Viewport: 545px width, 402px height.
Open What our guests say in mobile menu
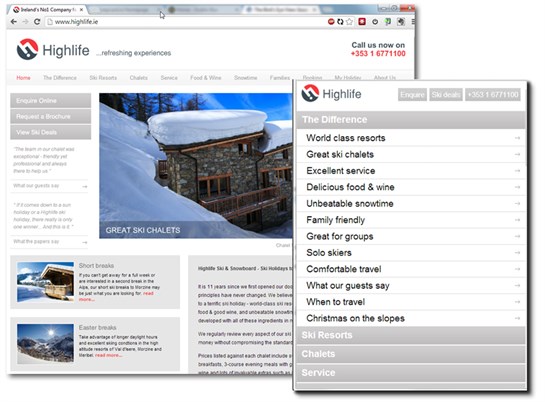point(411,285)
